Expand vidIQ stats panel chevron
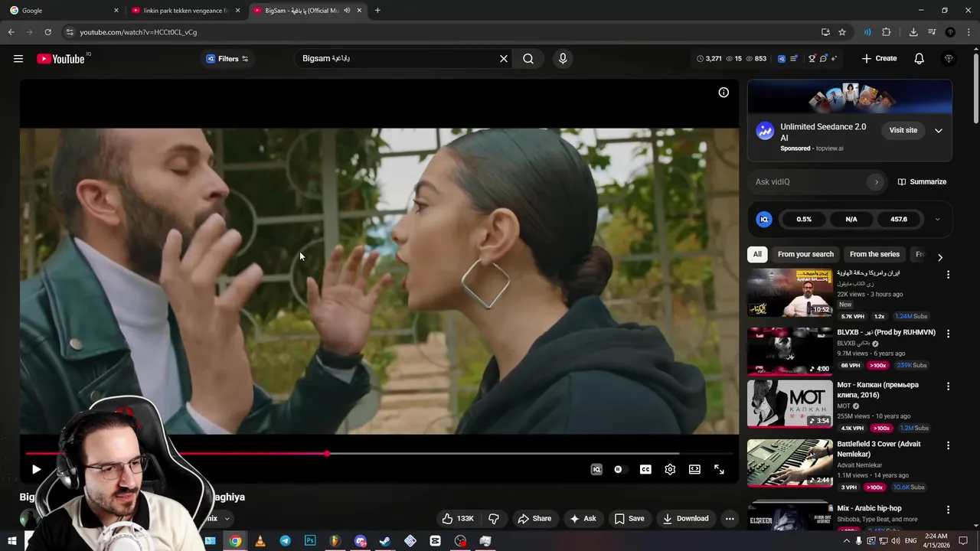 (937, 220)
